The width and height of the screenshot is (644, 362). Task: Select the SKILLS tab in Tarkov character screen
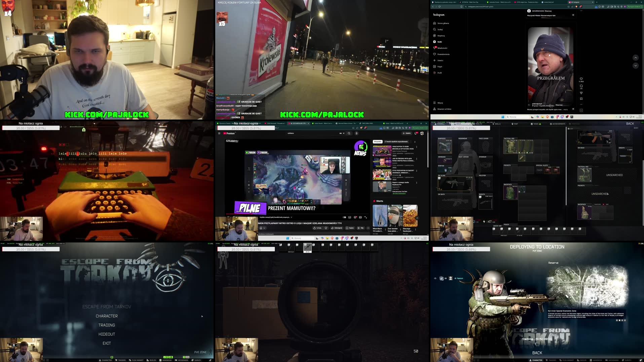(498, 124)
